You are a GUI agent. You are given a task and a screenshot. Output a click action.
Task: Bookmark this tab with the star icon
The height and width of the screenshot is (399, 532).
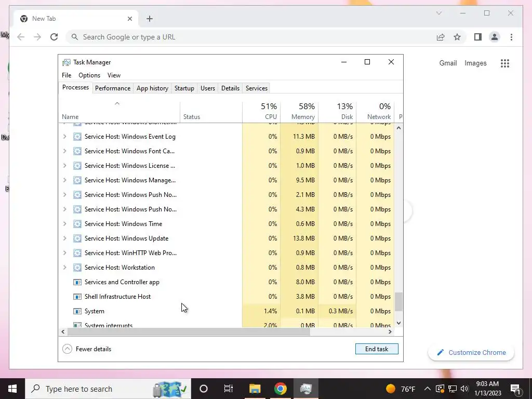point(457,37)
